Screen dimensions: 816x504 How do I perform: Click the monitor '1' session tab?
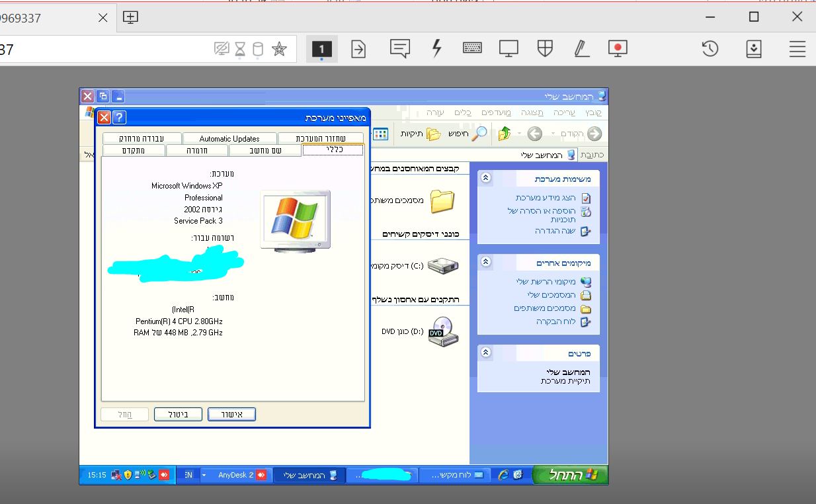click(321, 48)
